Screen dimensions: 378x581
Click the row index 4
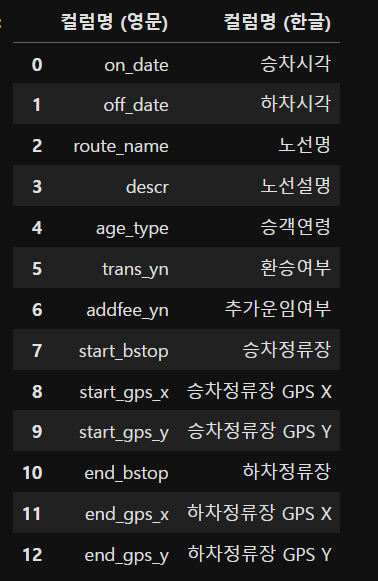(x=37, y=228)
